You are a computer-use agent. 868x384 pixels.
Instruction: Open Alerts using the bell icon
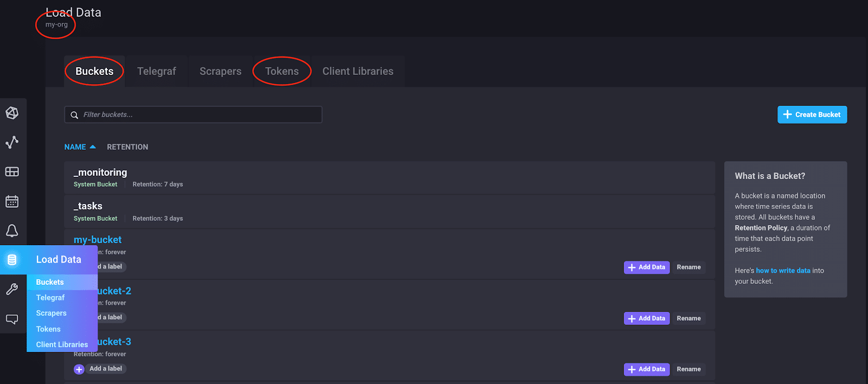(13, 231)
